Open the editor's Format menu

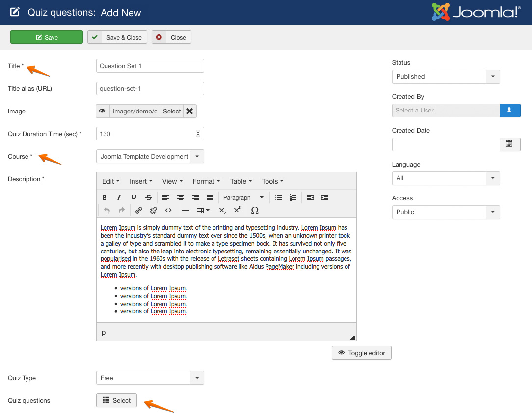point(206,181)
